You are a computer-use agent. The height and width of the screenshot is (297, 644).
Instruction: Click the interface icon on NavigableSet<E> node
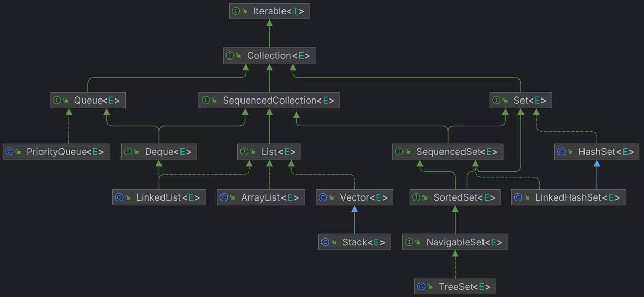click(x=409, y=242)
